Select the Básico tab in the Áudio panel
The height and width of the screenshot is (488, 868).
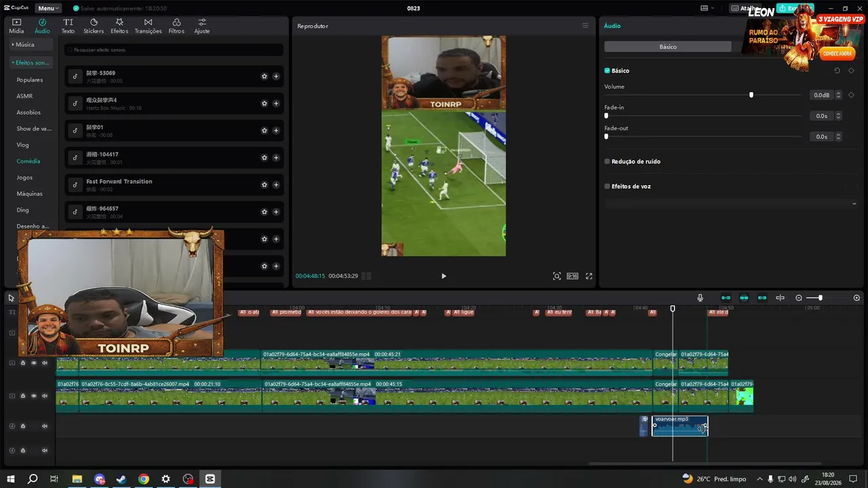click(x=668, y=47)
